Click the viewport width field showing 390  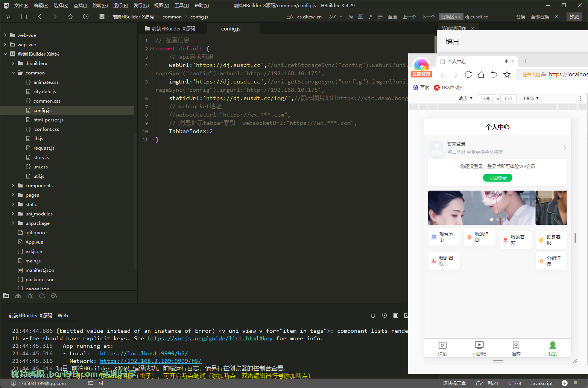click(487, 99)
